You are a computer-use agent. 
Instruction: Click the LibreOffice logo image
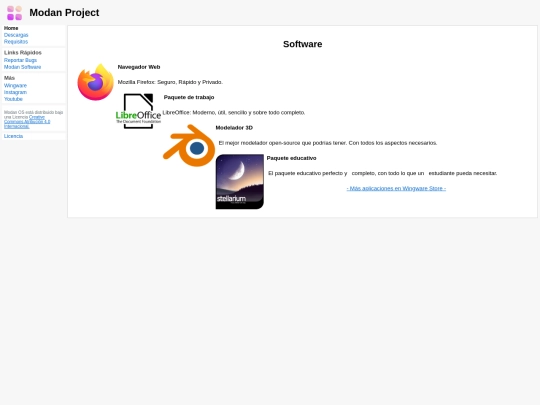(138, 111)
